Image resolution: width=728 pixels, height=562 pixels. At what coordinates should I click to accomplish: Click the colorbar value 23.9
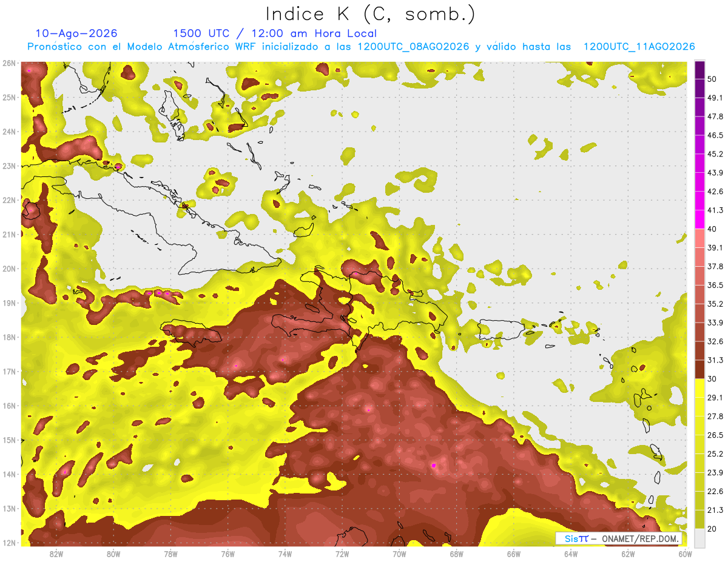[715, 472]
